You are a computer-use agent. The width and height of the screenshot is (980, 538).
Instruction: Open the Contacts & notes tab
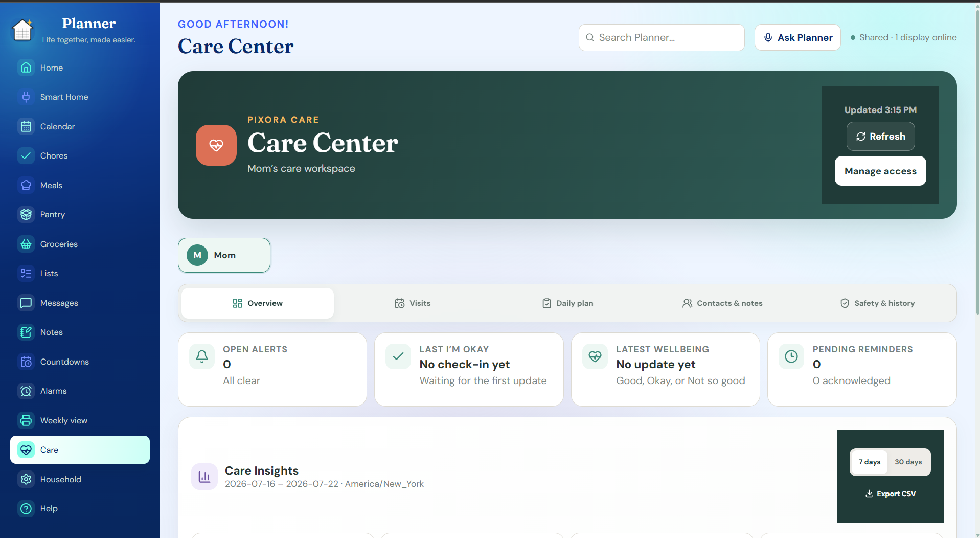click(722, 303)
